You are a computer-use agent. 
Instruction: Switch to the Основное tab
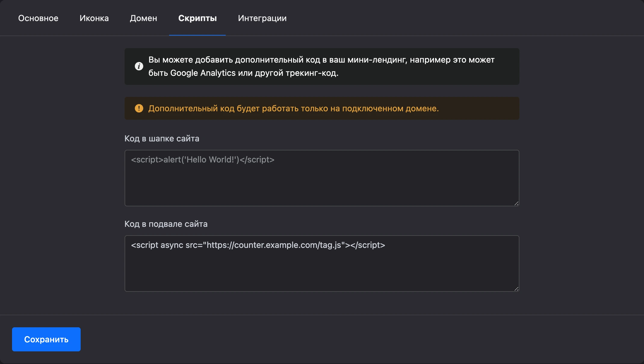(38, 18)
